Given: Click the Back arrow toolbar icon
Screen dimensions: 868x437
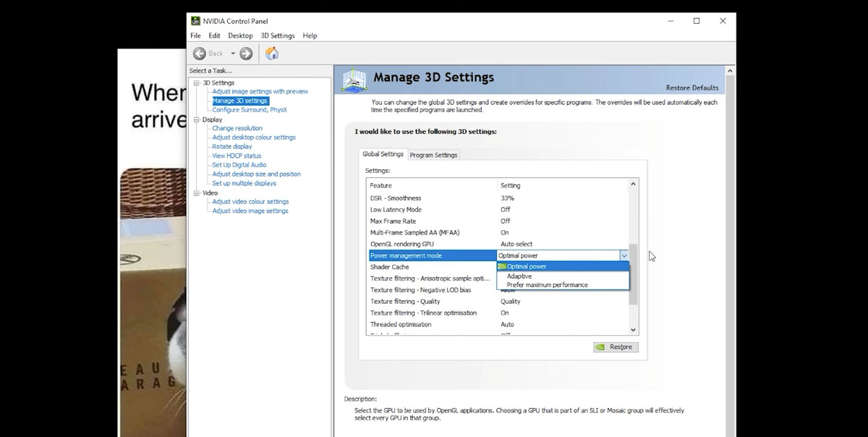Looking at the screenshot, I should [200, 54].
